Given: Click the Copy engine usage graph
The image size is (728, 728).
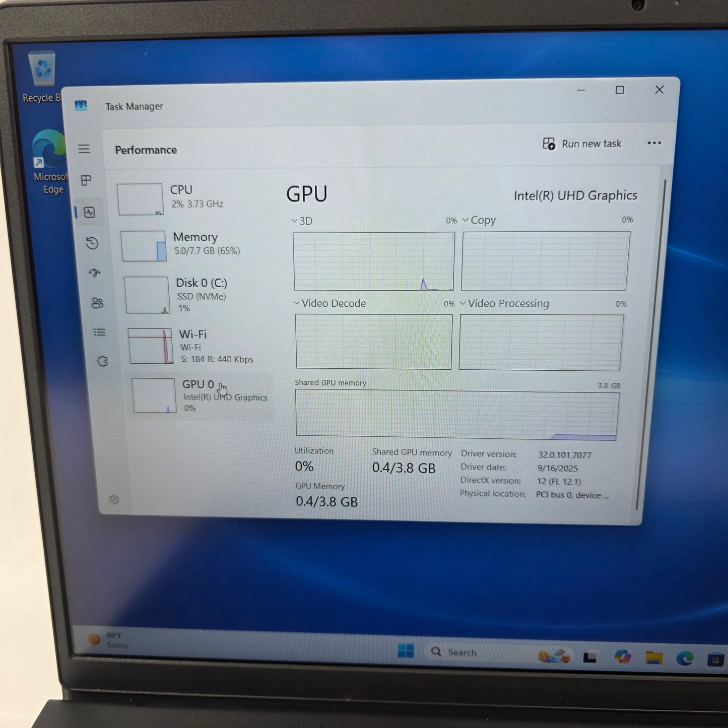Looking at the screenshot, I should 546,260.
